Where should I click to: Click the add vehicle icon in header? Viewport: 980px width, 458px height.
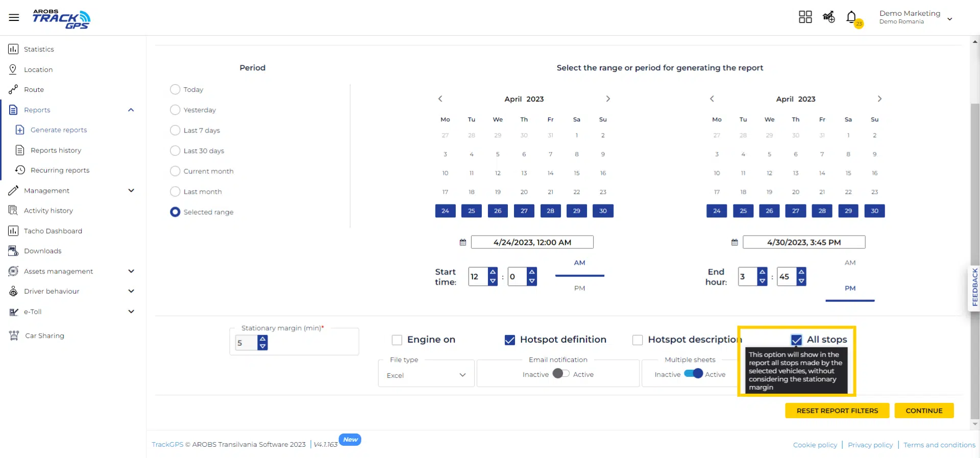coord(828,17)
